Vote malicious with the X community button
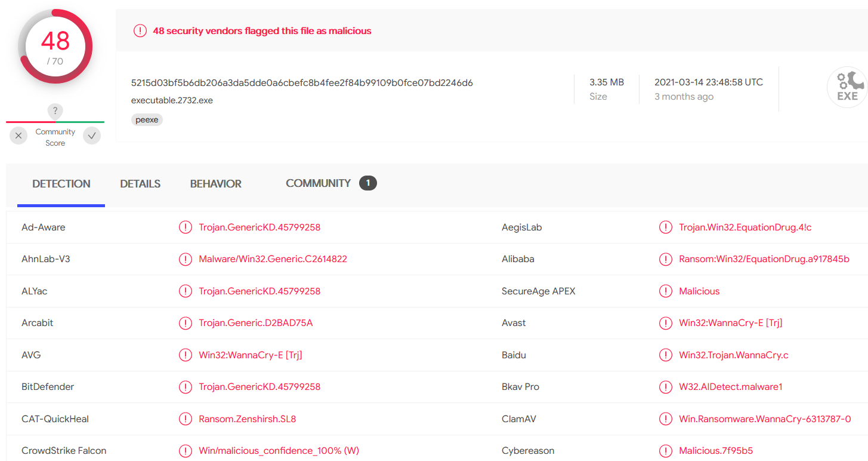Image resolution: width=868 pixels, height=461 pixels. pyautogui.click(x=18, y=136)
